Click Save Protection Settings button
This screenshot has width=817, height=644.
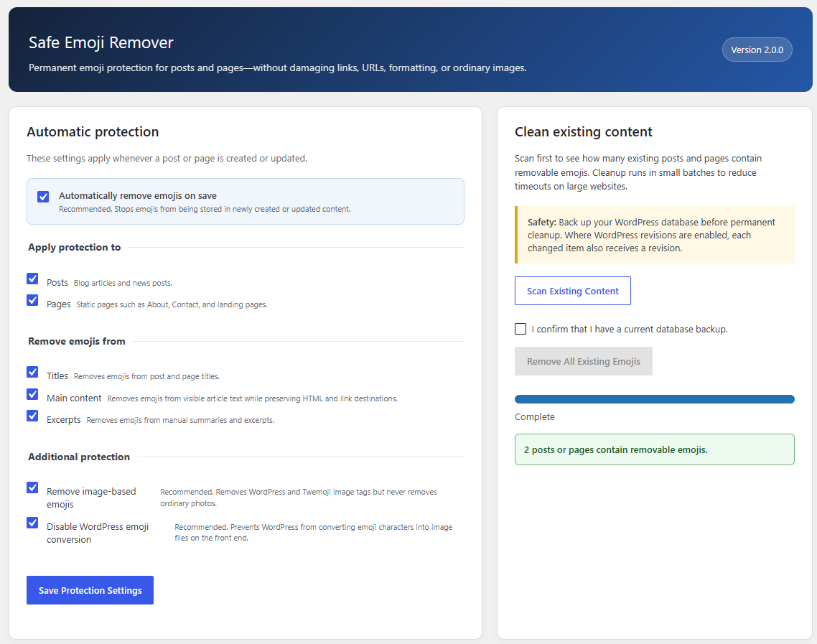pyautogui.click(x=90, y=590)
